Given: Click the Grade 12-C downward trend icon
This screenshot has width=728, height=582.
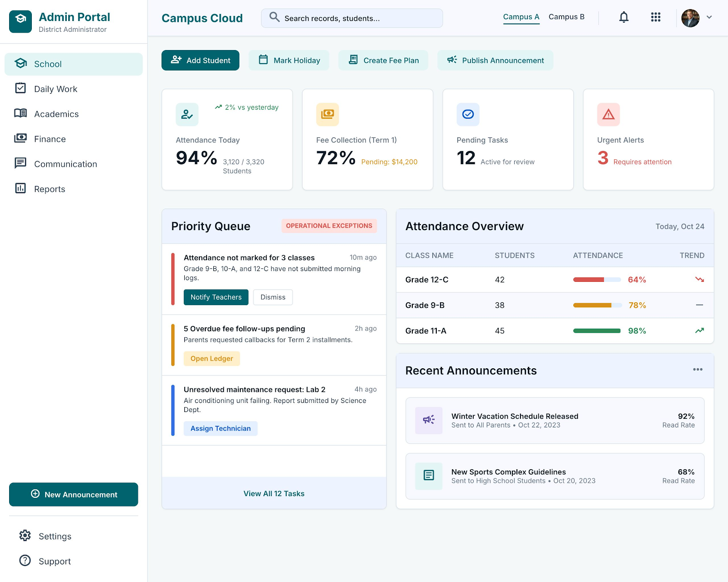Looking at the screenshot, I should 699,280.
